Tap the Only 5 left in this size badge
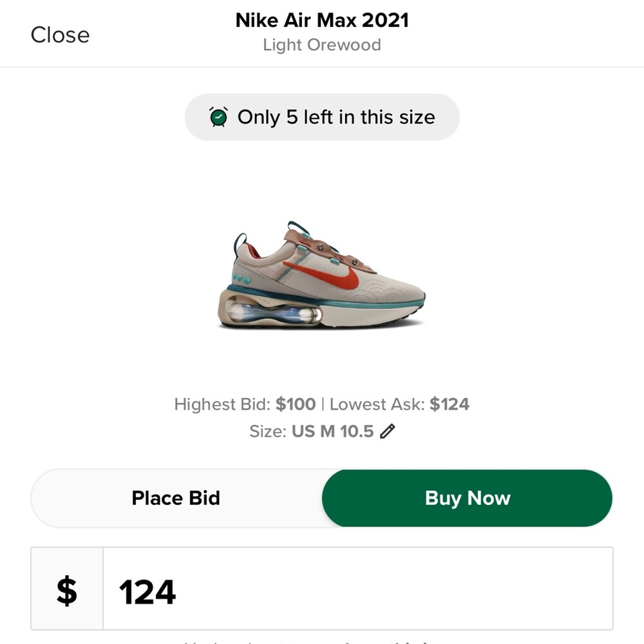Image resolution: width=644 pixels, height=644 pixels. tap(321, 117)
